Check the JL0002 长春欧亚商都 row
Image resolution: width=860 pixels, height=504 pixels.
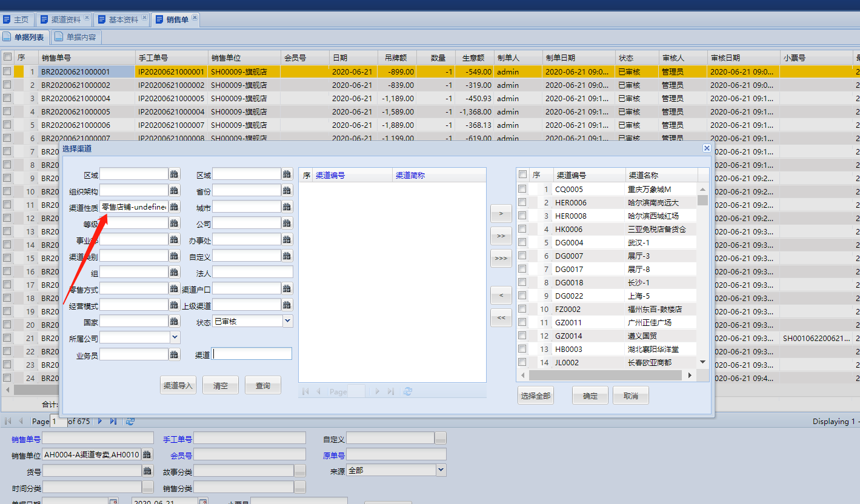(522, 362)
